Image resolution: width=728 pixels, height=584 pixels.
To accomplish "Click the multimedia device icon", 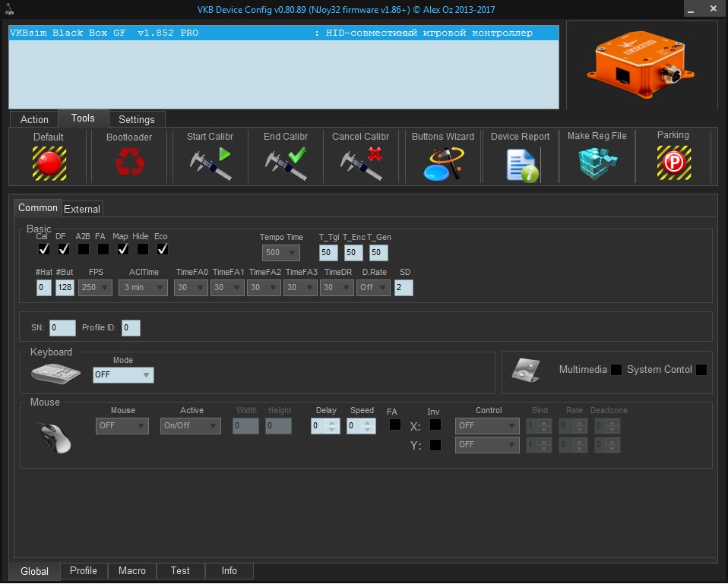I will coord(526,370).
